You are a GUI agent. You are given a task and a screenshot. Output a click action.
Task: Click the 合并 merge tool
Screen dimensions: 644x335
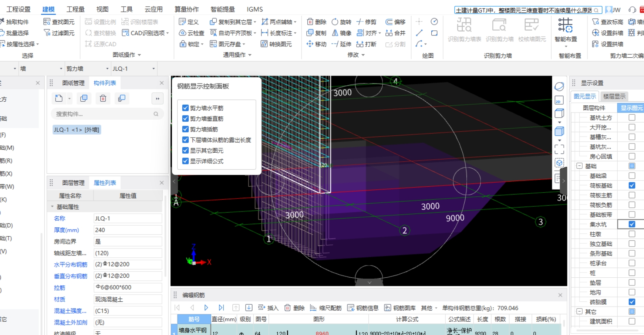(x=395, y=33)
